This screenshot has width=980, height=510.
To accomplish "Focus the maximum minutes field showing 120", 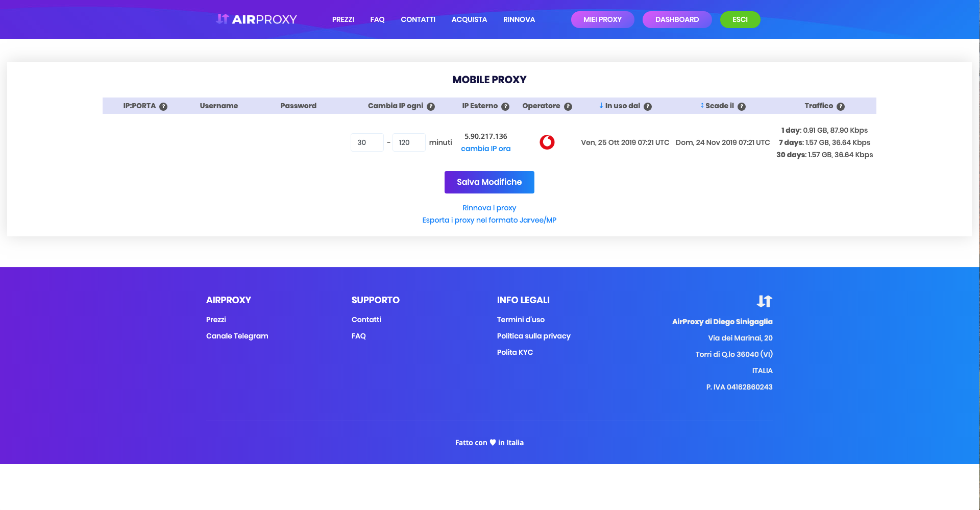I will click(409, 142).
